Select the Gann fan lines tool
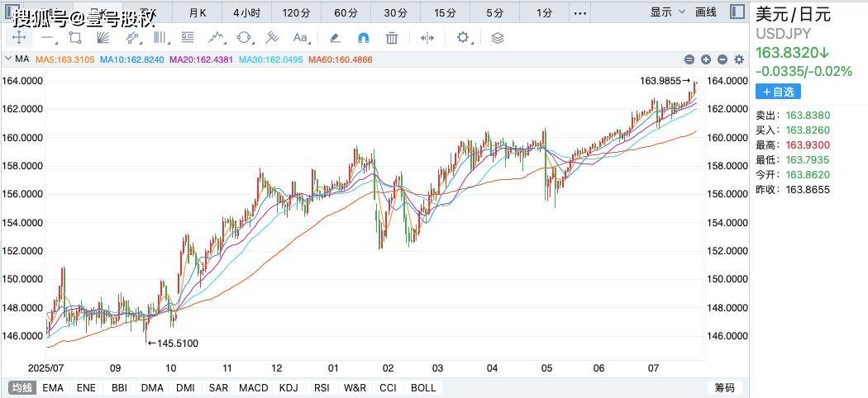868x398 pixels. [103, 38]
